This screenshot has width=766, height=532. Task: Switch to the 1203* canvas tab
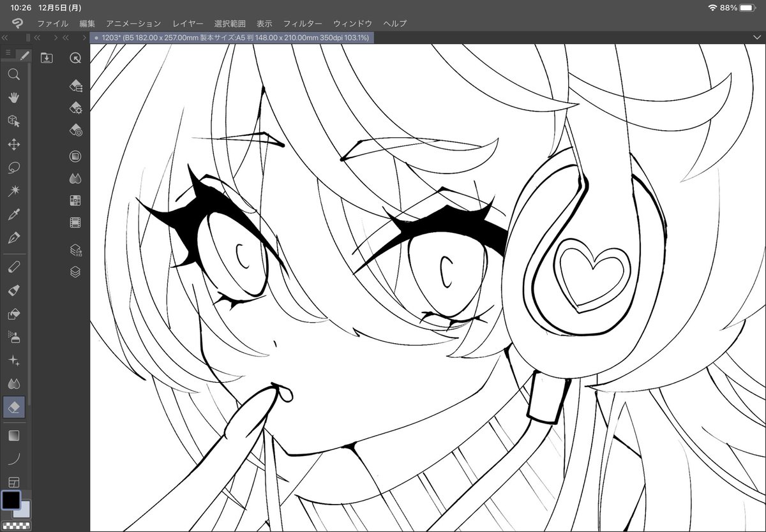click(232, 38)
